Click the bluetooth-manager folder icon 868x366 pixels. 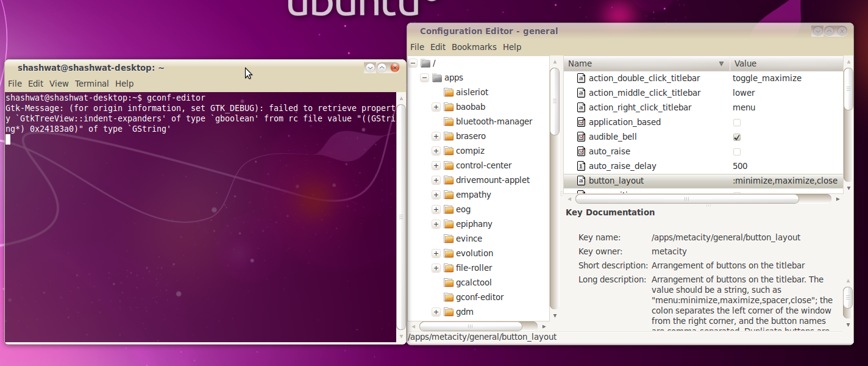point(449,122)
